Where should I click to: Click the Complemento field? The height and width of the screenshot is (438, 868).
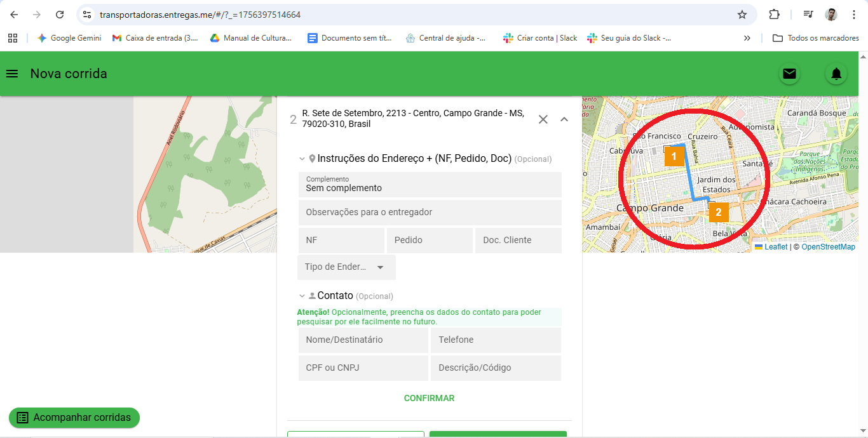click(x=430, y=185)
